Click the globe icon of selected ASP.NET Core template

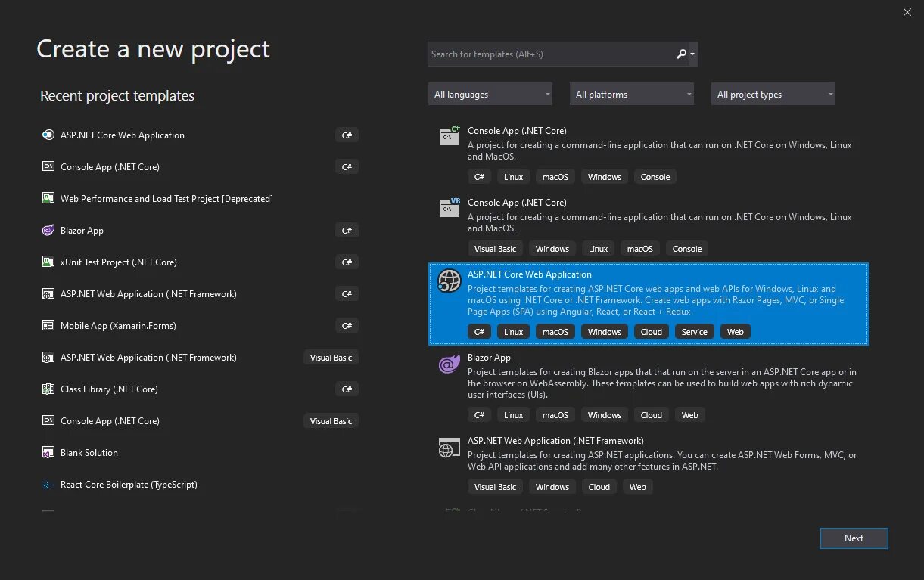click(x=450, y=281)
